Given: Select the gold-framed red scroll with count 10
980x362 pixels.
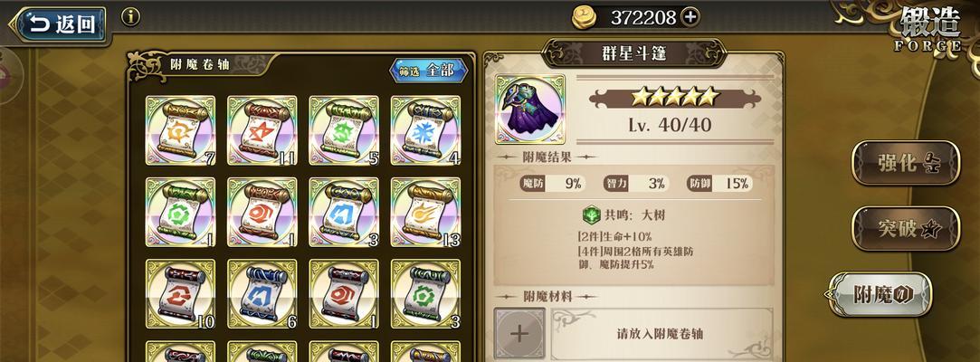Looking at the screenshot, I should (x=180, y=294).
